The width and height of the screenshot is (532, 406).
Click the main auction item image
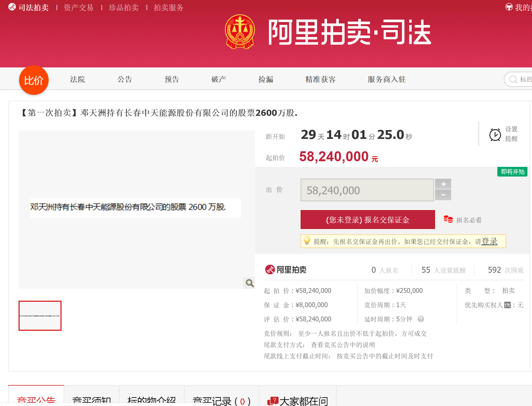pyautogui.click(x=136, y=210)
